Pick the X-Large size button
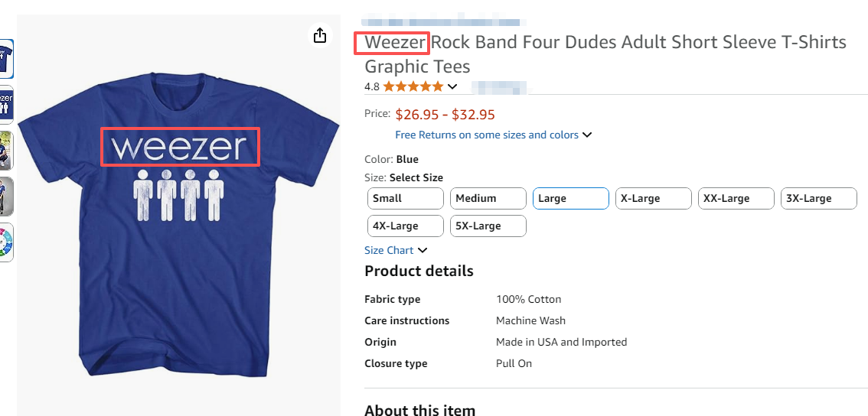The image size is (868, 416). tap(653, 198)
